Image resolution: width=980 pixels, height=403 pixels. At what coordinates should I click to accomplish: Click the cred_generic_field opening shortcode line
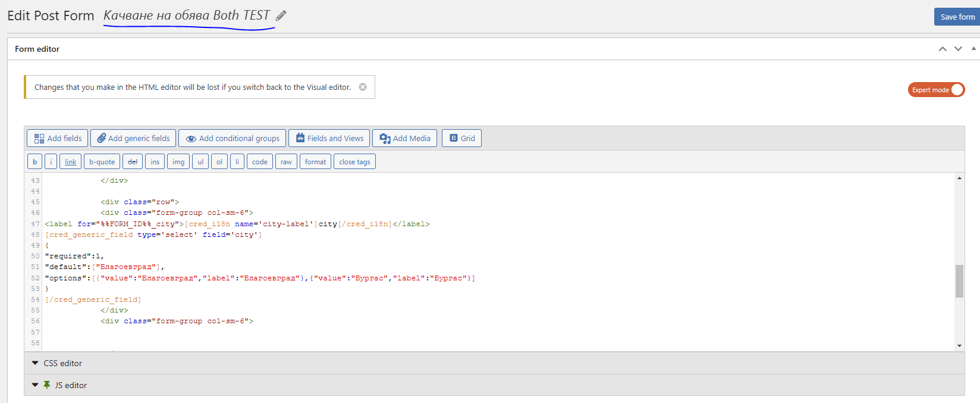click(153, 235)
